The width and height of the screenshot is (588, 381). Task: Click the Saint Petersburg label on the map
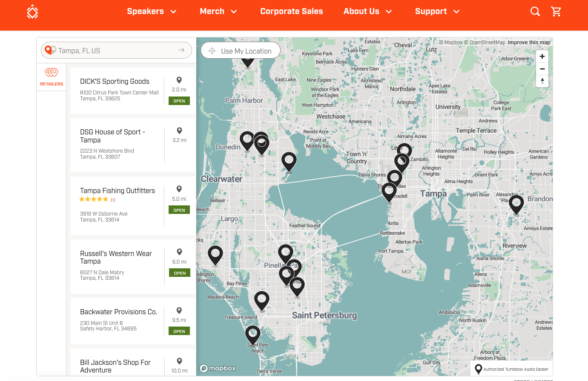324,316
